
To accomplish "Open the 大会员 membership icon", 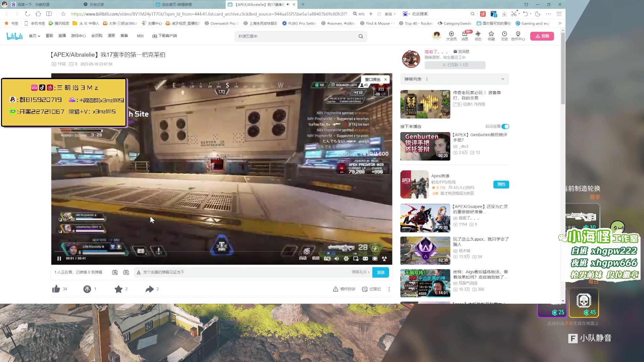I will [x=451, y=36].
